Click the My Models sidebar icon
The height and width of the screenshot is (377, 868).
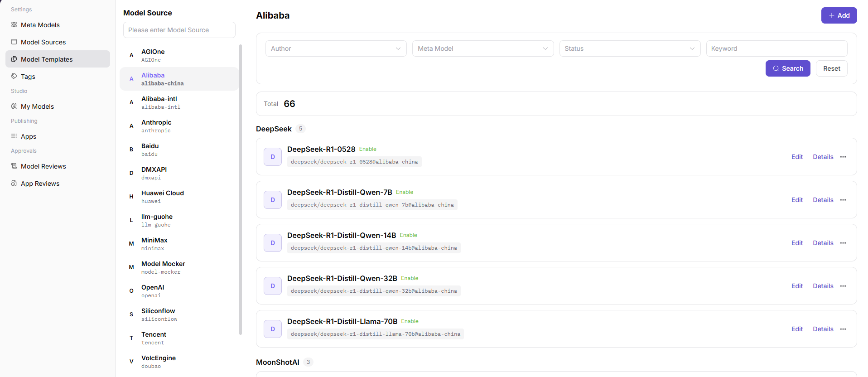(14, 106)
